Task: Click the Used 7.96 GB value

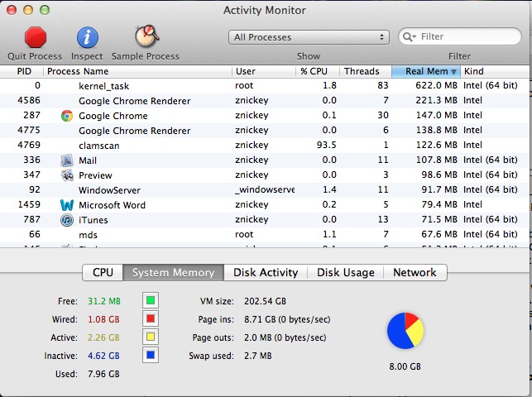Action: click(103, 374)
